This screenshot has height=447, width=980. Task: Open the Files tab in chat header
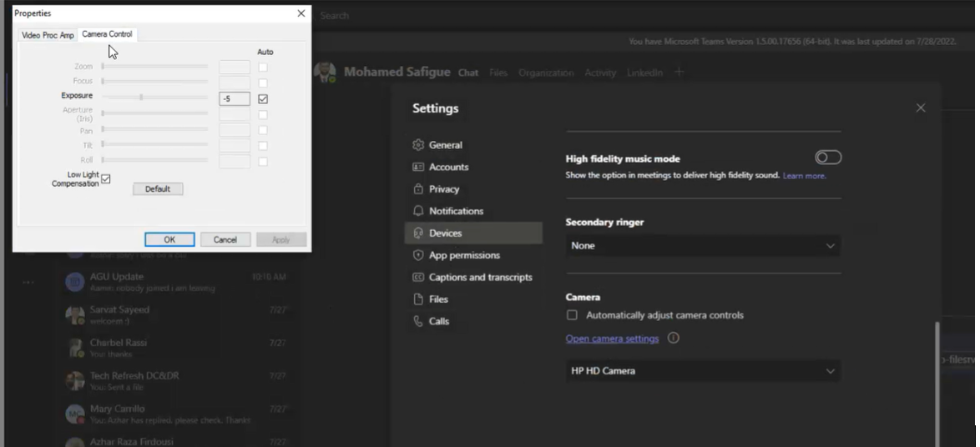tap(498, 73)
